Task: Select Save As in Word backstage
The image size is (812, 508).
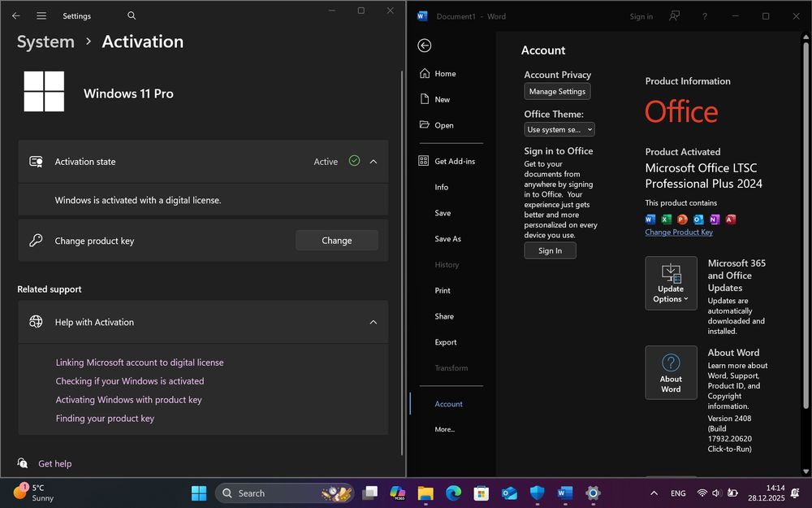Action: click(x=447, y=239)
